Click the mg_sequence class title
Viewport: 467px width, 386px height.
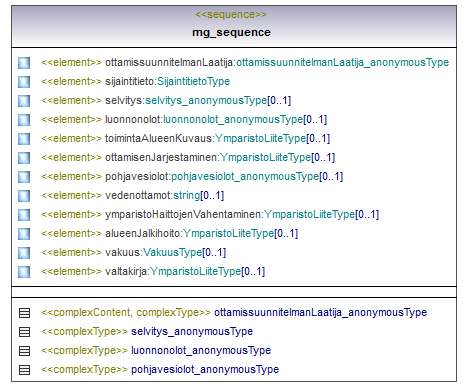pos(231,32)
